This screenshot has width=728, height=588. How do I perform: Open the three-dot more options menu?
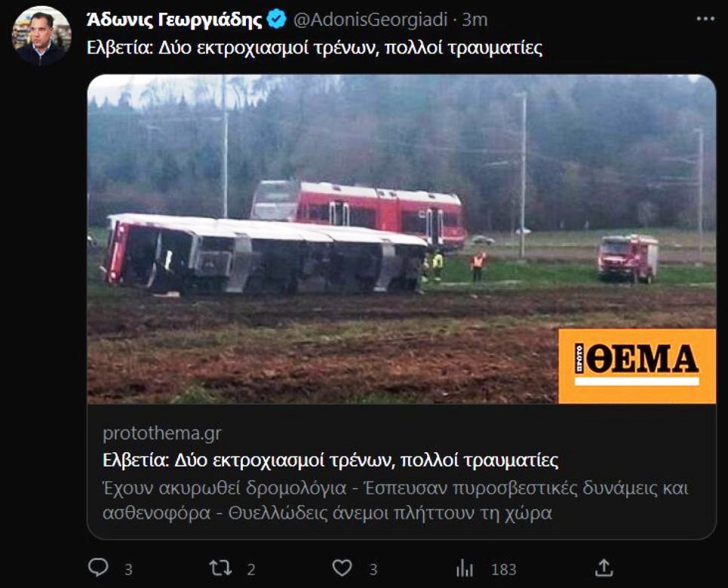pos(705,19)
